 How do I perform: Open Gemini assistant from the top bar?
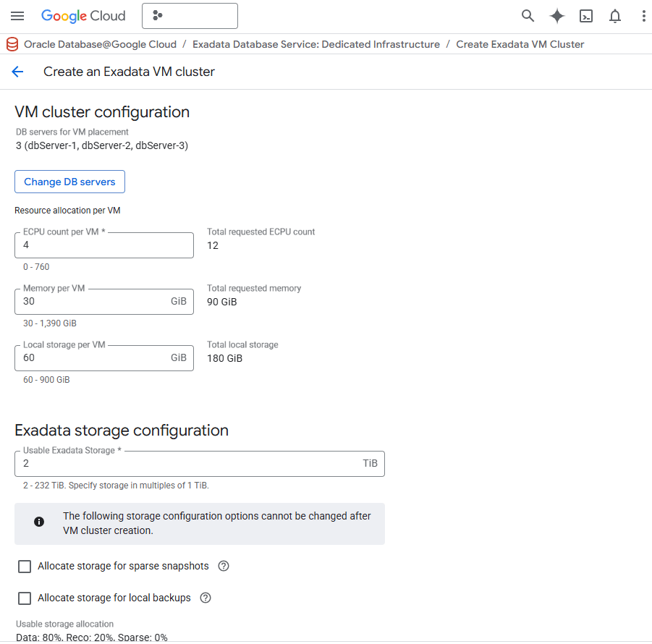(x=556, y=15)
